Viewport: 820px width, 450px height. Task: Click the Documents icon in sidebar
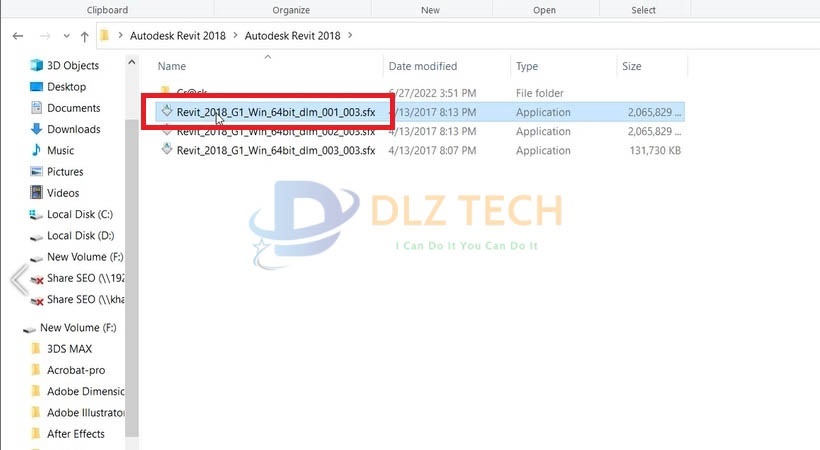coord(36,108)
